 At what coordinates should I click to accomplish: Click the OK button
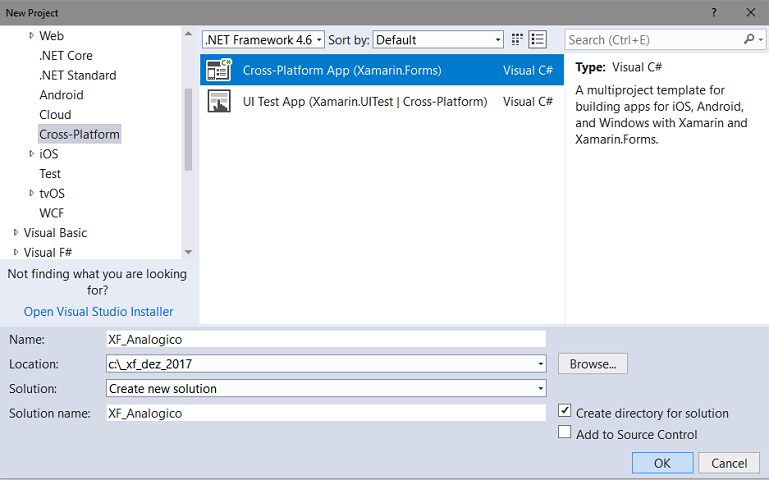coord(662,463)
